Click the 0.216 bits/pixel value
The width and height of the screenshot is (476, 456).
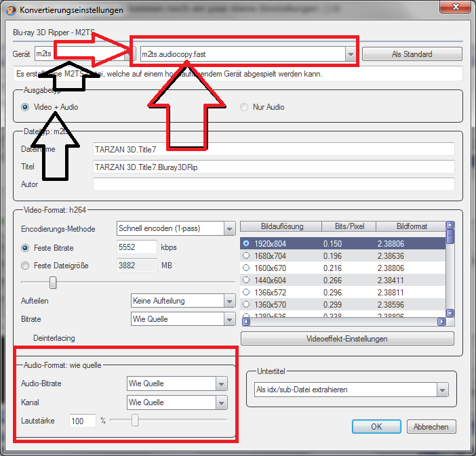[x=332, y=268]
